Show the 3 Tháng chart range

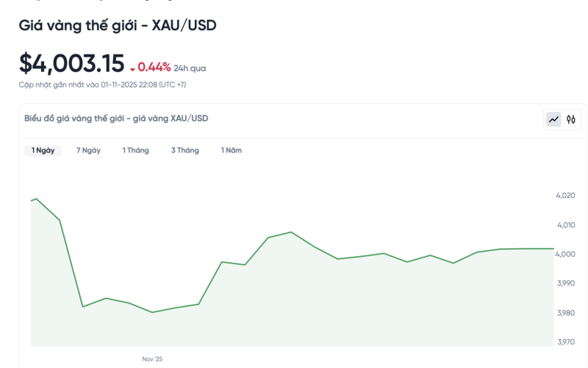coord(185,150)
